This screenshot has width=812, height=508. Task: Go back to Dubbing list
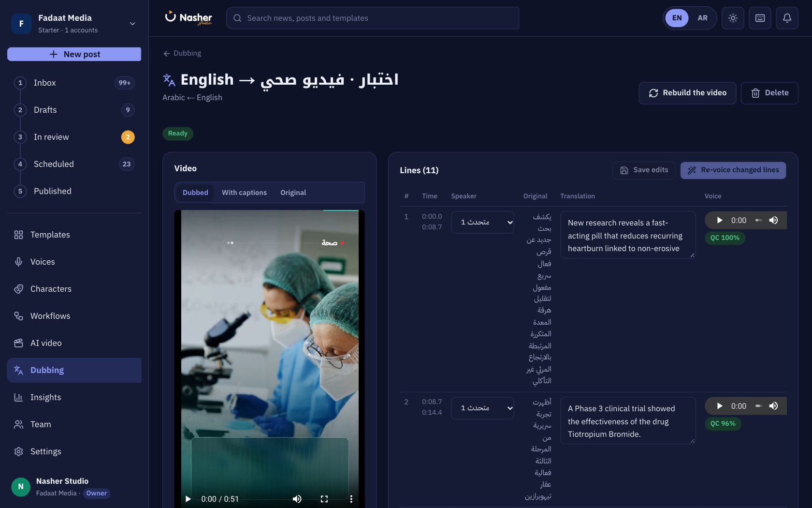coord(182,53)
